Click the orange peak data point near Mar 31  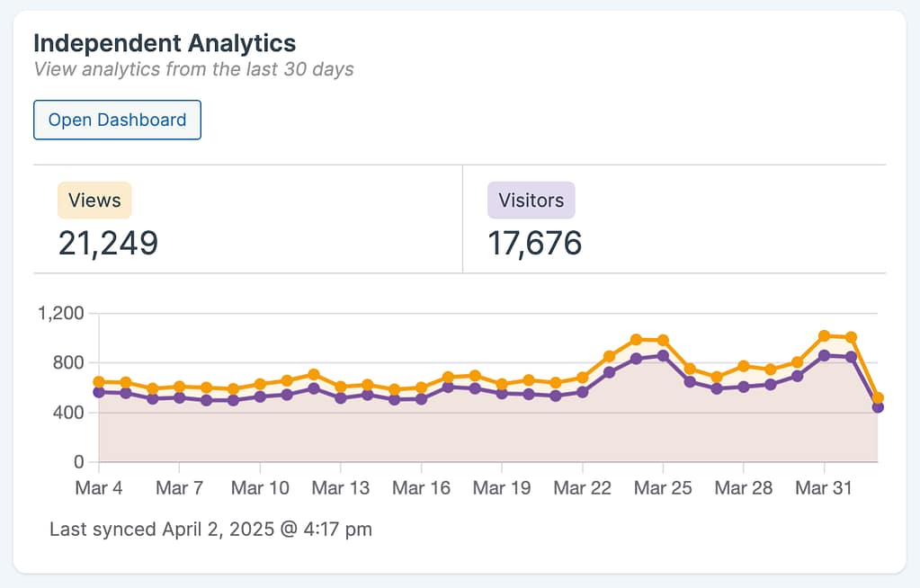824,335
